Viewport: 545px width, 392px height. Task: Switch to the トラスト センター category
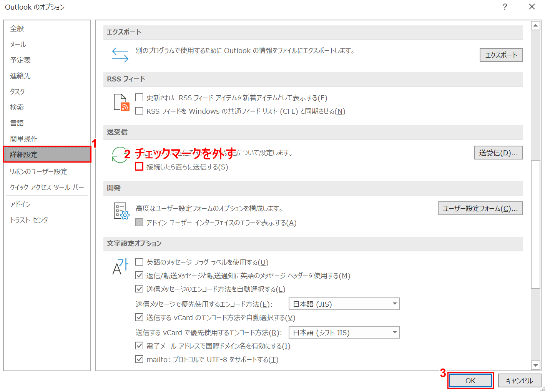tap(32, 220)
